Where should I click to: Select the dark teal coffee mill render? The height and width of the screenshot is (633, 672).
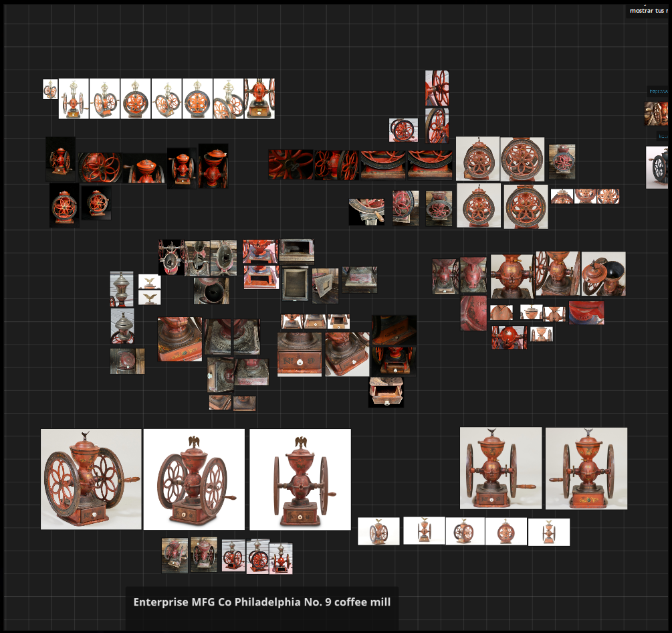click(657, 167)
